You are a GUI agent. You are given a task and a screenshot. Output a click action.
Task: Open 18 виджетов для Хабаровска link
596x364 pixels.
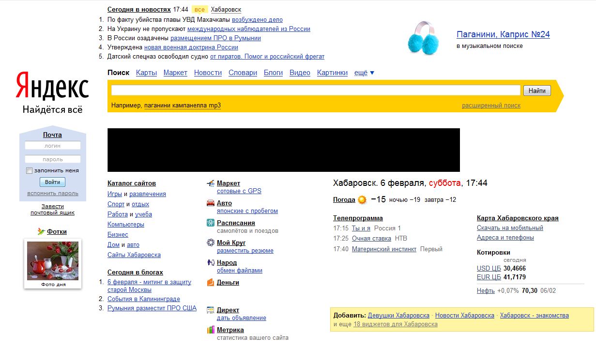[396, 324]
